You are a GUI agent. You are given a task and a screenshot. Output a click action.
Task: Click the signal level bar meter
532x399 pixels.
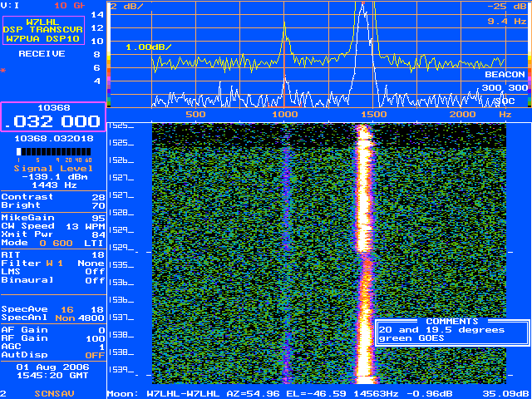click(x=52, y=152)
